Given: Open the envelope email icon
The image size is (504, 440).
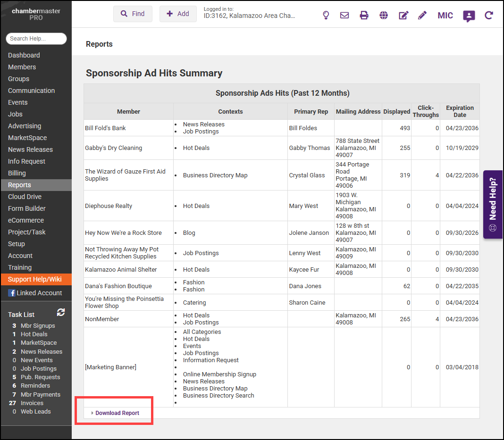Looking at the screenshot, I should 344,15.
